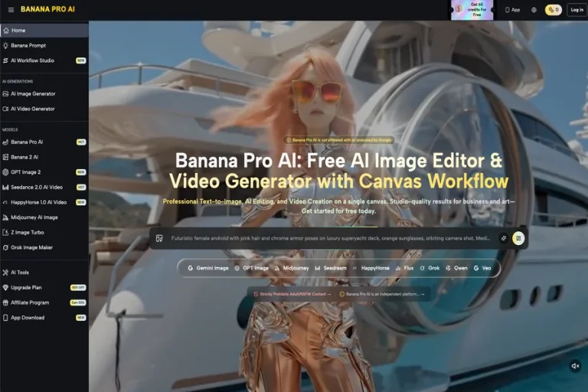Choose Flux model chip
The width and height of the screenshot is (588, 392).
[404, 268]
